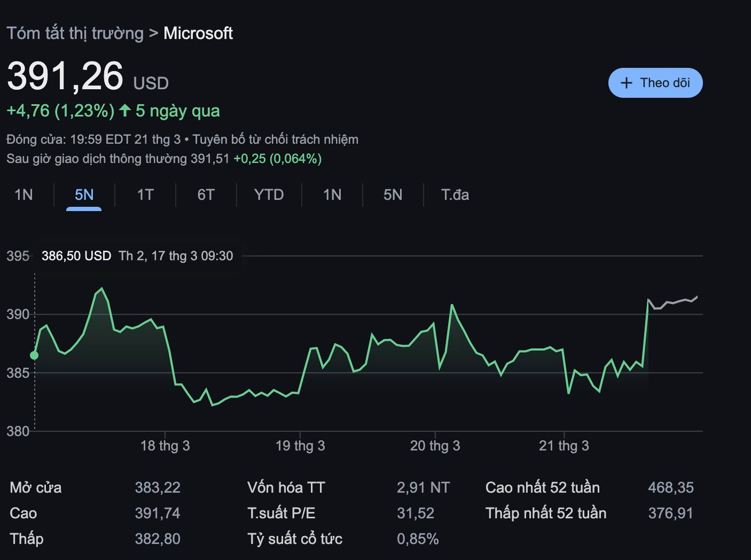Image resolution: width=751 pixels, height=560 pixels.
Task: Click the 19 thg 3 axis label
Action: tap(300, 446)
